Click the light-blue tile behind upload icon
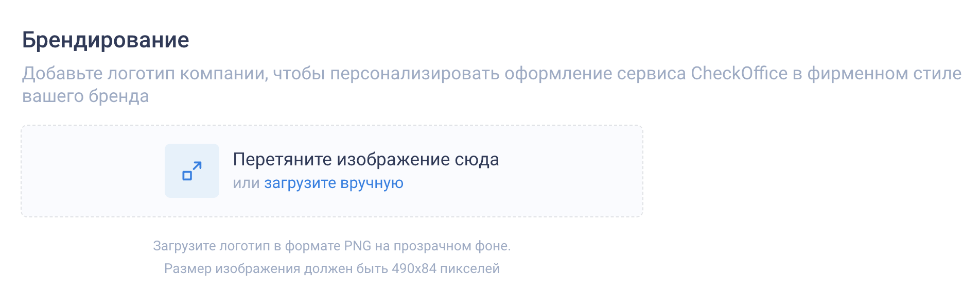 click(x=192, y=171)
